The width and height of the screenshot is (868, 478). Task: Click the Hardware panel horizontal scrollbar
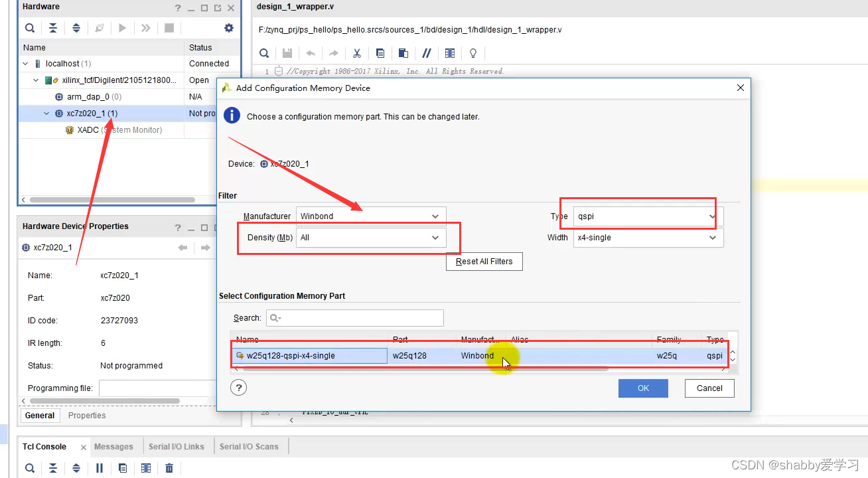[112, 200]
